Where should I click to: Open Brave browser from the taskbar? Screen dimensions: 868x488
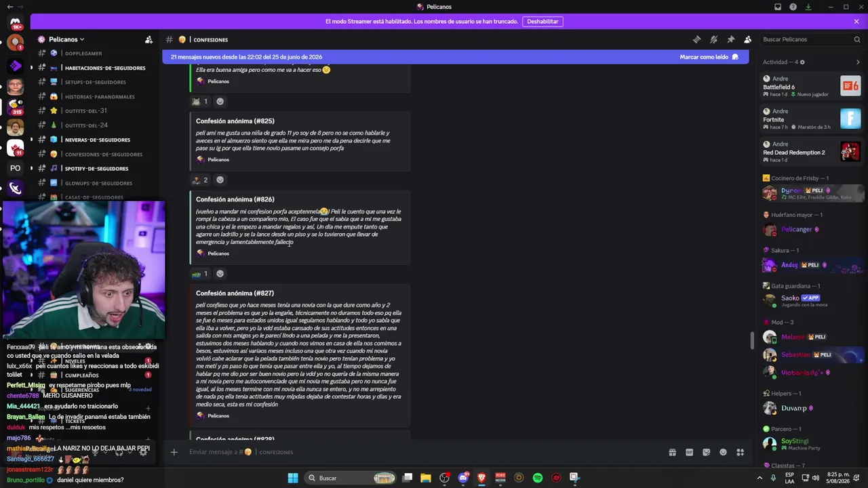481,478
